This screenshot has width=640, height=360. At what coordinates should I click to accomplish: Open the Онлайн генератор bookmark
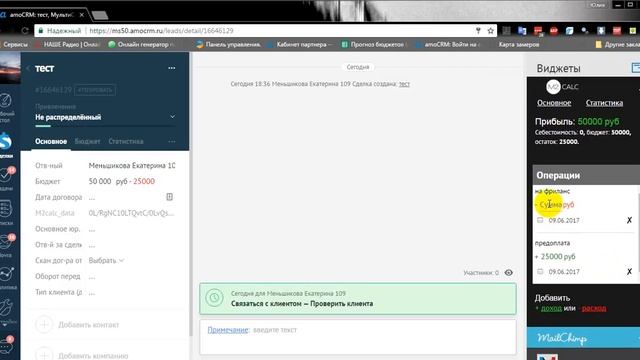point(142,44)
